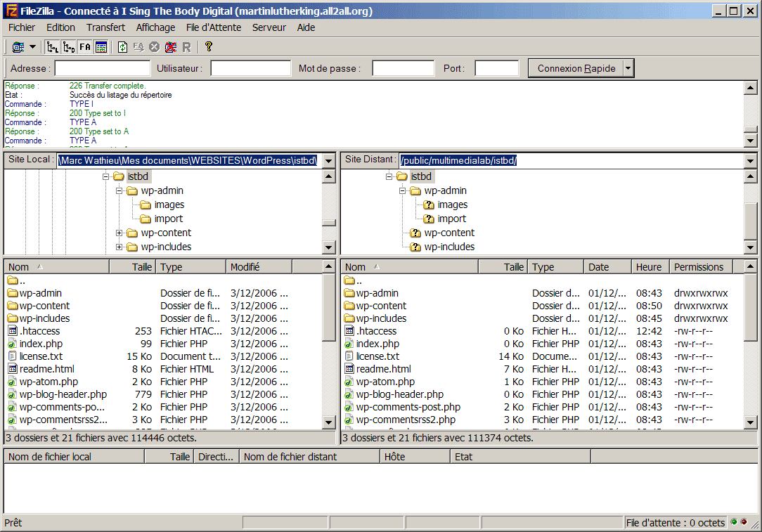Image resolution: width=762 pixels, height=532 pixels.
Task: Collapse the wp-admin node in local tree
Action: 119,190
